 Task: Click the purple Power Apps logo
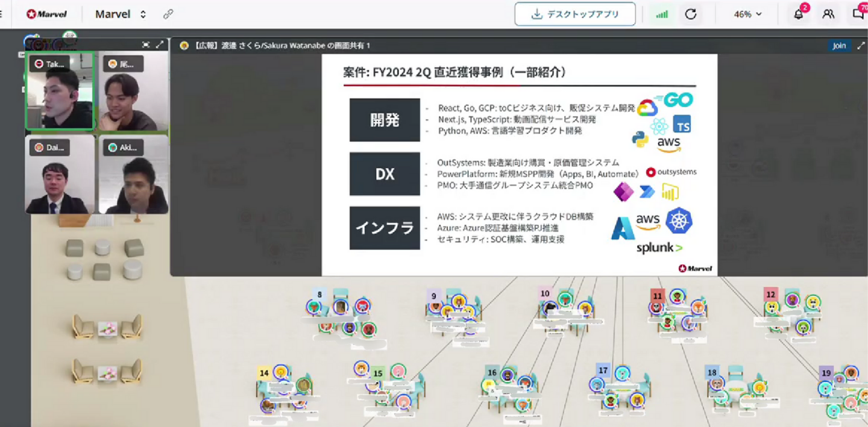coord(623,192)
